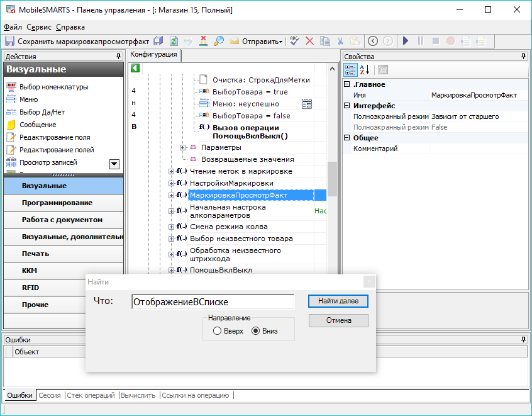
Task: Open the Сервис menu
Action: 39,27
